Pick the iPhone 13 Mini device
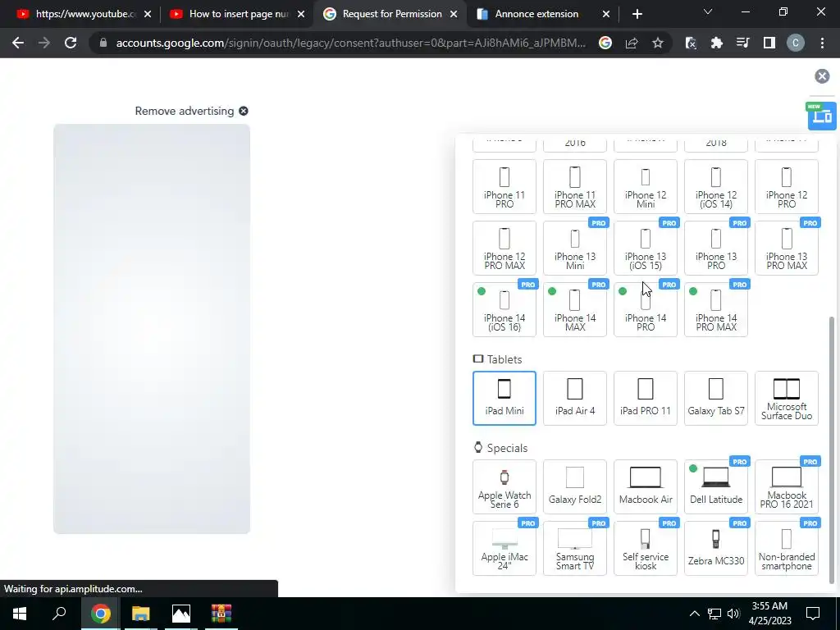This screenshot has height=630, width=840. tap(575, 248)
